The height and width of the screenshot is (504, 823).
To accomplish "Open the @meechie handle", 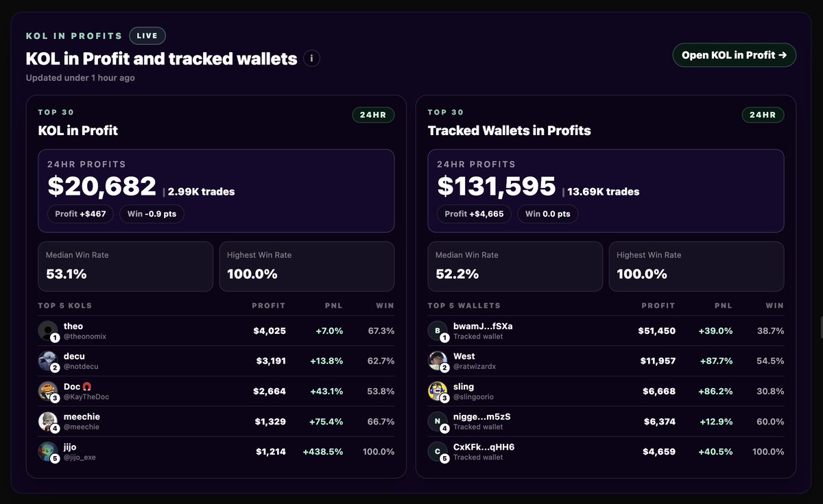I will click(x=82, y=427).
